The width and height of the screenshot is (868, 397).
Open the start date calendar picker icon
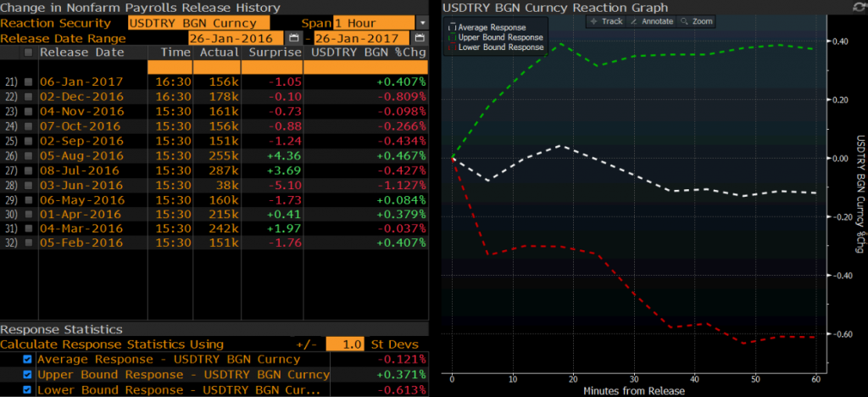[x=293, y=38]
